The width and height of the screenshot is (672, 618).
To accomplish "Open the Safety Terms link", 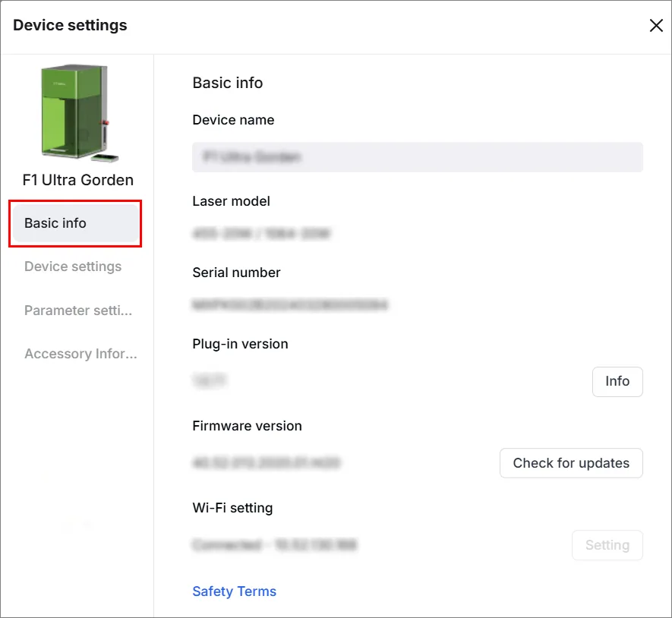I will click(x=234, y=591).
